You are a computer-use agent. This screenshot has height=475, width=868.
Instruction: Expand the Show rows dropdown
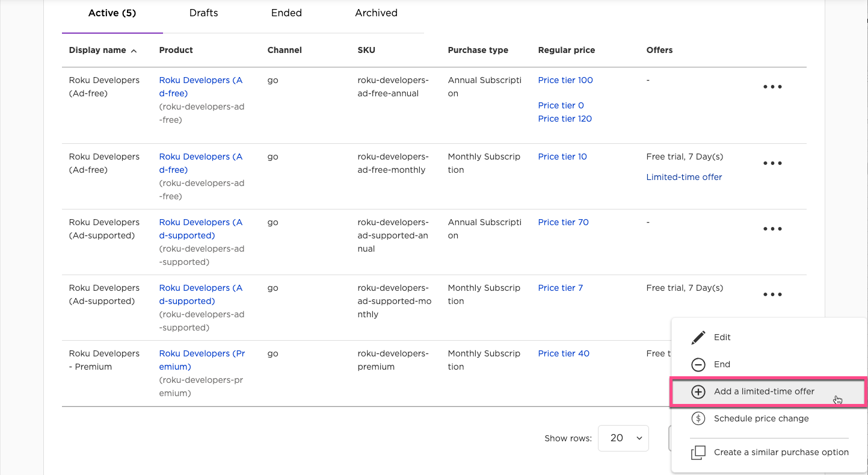(623, 438)
